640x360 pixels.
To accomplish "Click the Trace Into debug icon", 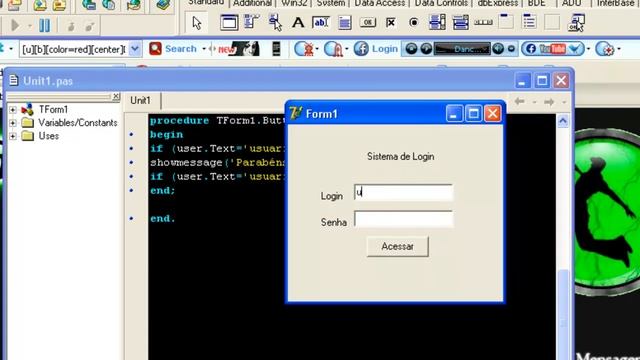I will click(x=71, y=27).
